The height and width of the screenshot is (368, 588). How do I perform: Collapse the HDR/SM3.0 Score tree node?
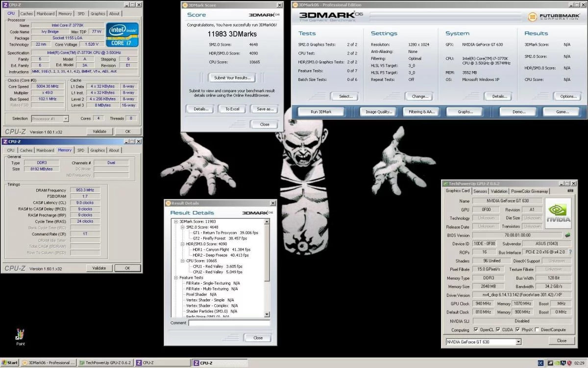[x=183, y=244]
